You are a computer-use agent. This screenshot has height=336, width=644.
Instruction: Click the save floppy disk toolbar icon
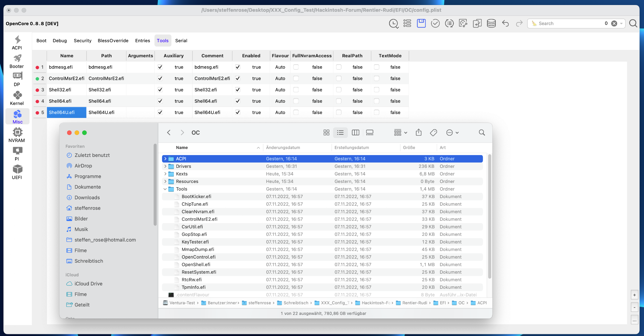(x=421, y=23)
